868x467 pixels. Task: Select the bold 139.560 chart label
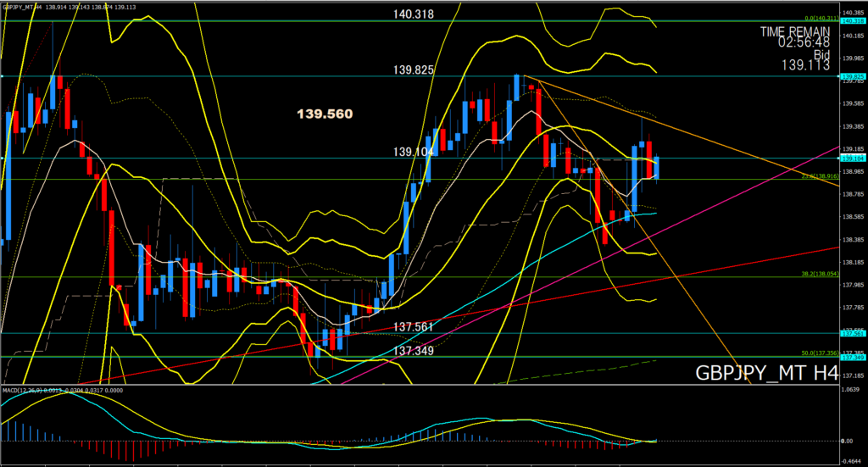(x=325, y=114)
